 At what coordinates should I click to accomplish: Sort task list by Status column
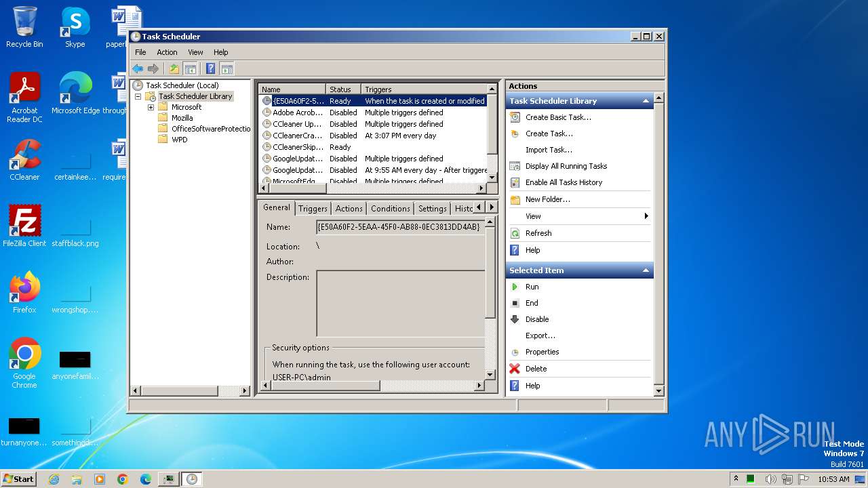pos(344,89)
